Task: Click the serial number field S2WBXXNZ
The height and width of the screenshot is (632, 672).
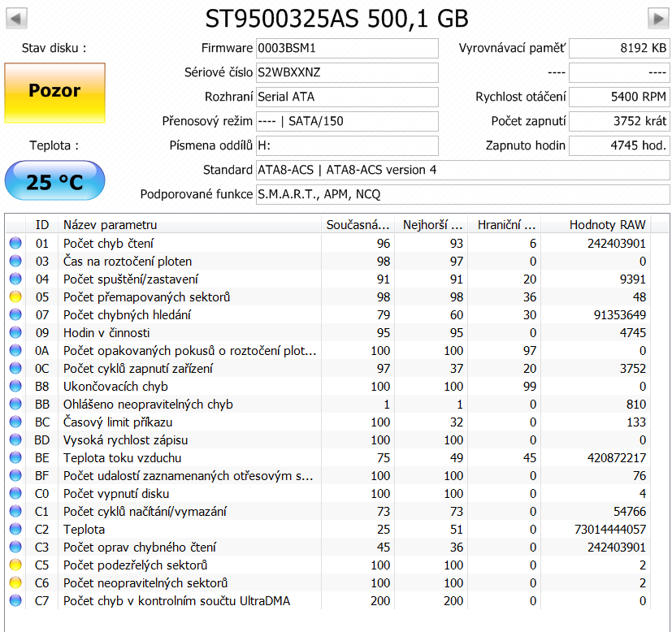Action: pos(347,72)
